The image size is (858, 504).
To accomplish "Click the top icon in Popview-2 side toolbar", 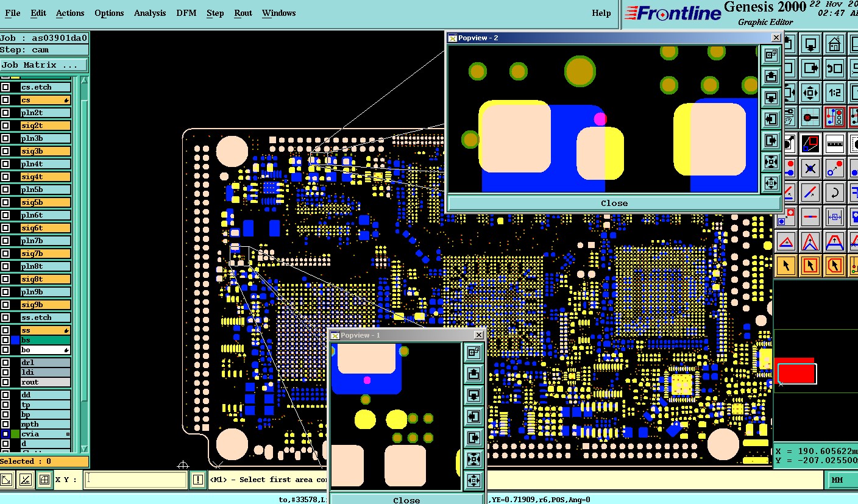I will (771, 55).
